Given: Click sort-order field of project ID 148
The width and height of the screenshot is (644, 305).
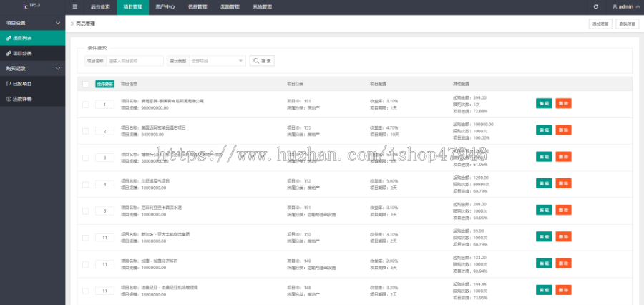Looking at the screenshot, I should (104, 291).
